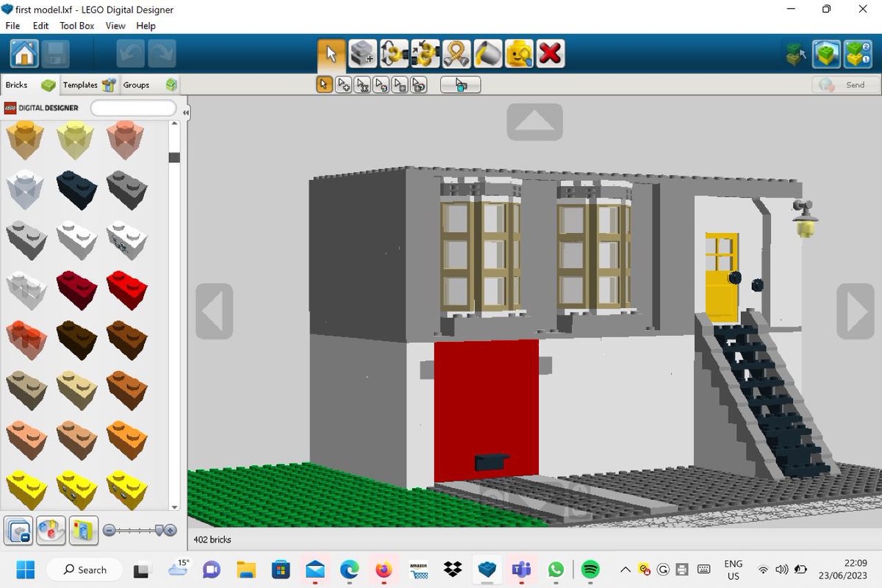
Task: Pick the multiple selection sub-tool
Action: [343, 85]
